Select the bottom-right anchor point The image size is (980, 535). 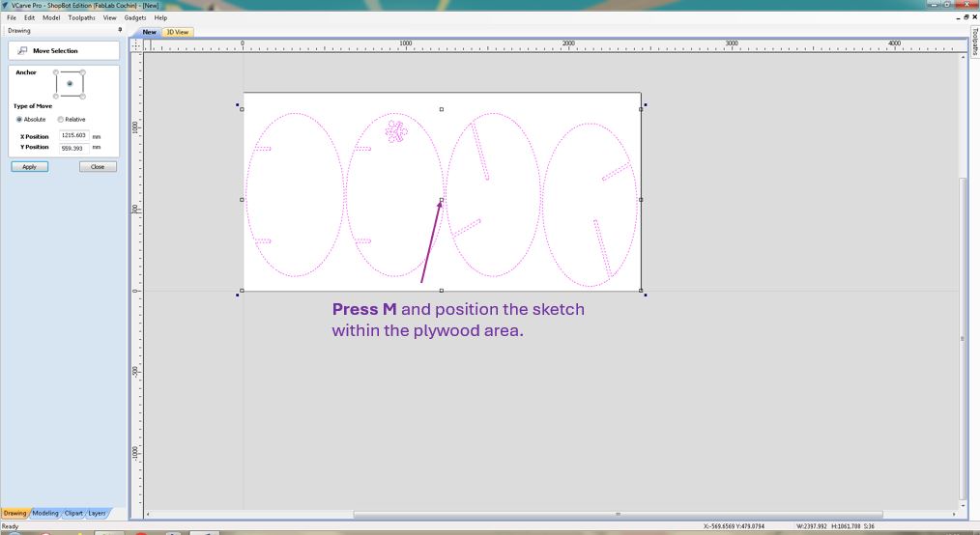pyautogui.click(x=82, y=97)
